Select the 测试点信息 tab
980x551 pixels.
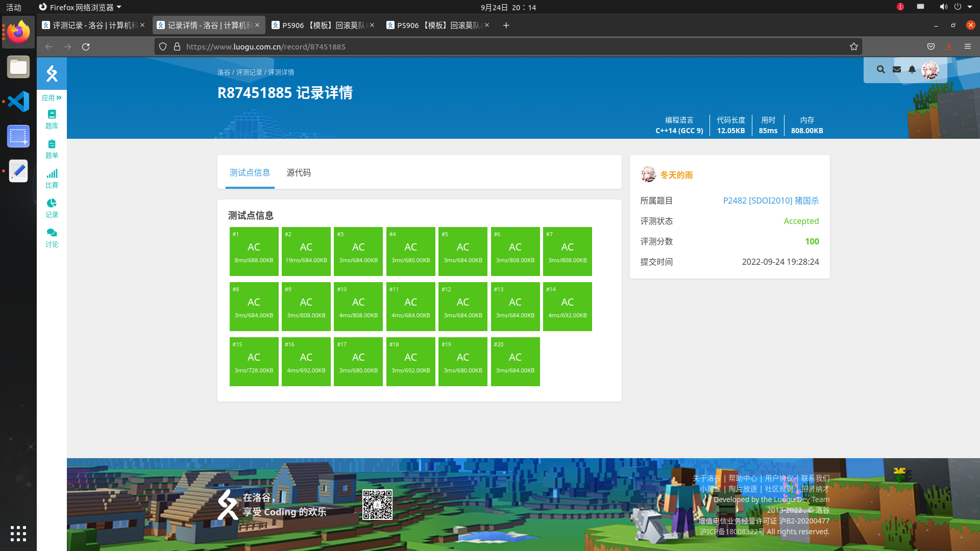pos(250,172)
